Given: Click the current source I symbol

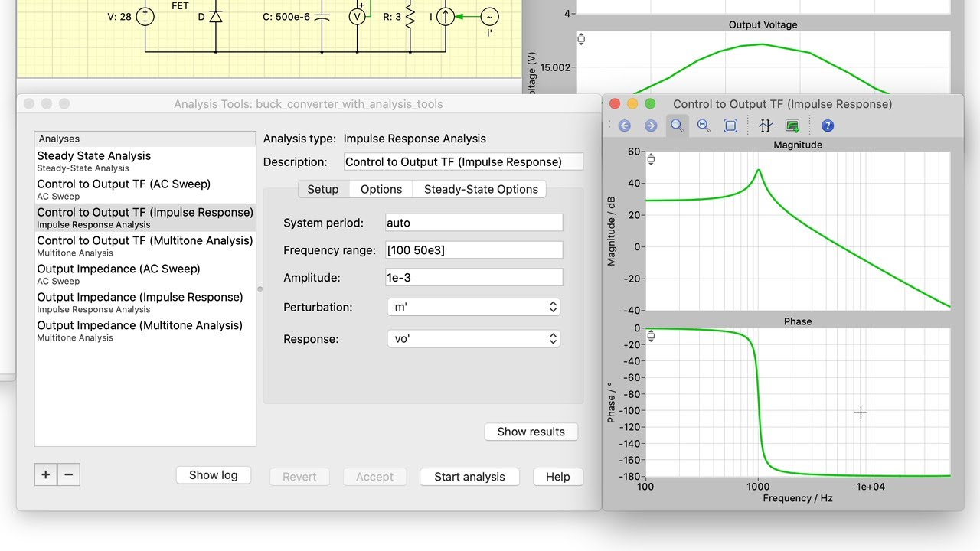Looking at the screenshot, I should click(x=446, y=16).
